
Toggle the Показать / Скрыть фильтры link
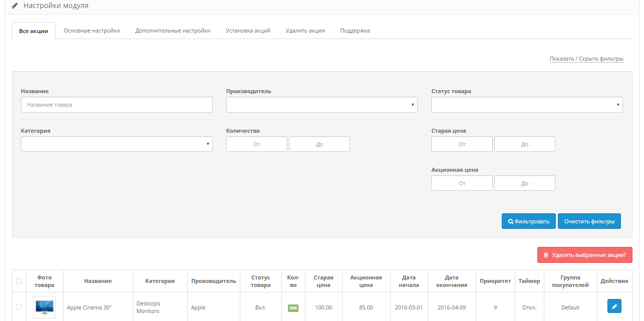click(586, 59)
